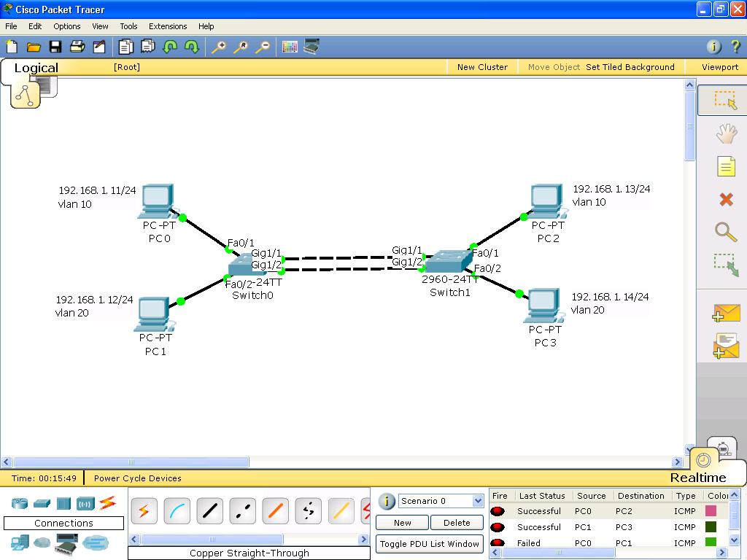Click the Paste icon in the toolbar
Image resolution: width=747 pixels, height=560 pixels.
coord(147,47)
